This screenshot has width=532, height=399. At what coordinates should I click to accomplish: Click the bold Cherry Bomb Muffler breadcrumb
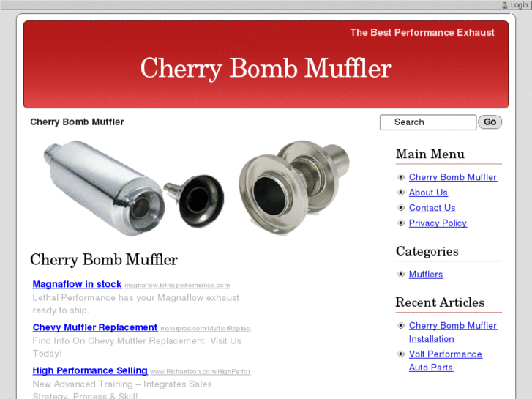pyautogui.click(x=77, y=122)
